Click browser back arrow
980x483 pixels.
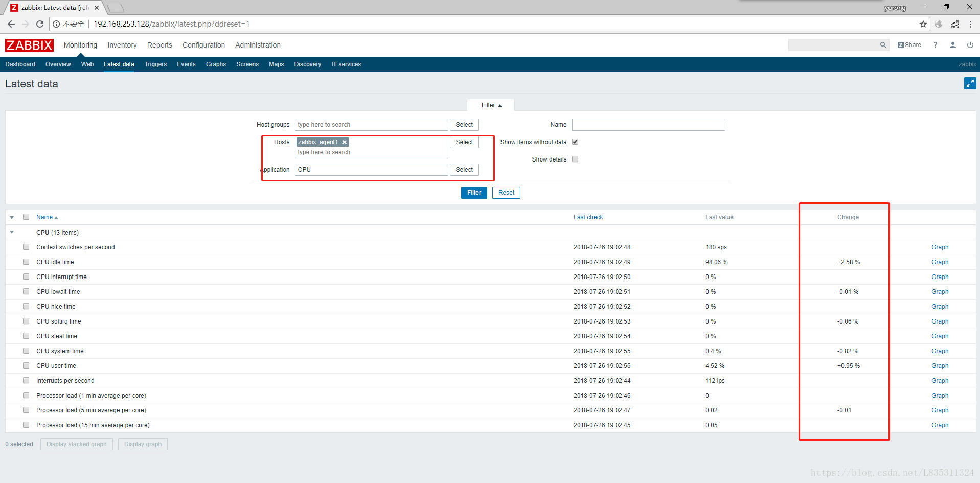[x=11, y=24]
